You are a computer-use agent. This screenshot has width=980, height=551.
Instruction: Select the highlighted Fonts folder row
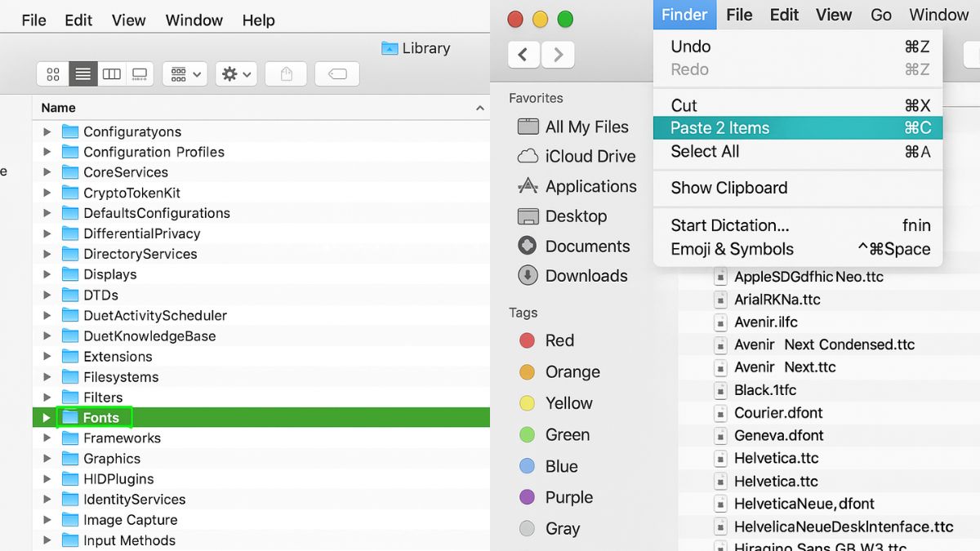click(x=261, y=418)
